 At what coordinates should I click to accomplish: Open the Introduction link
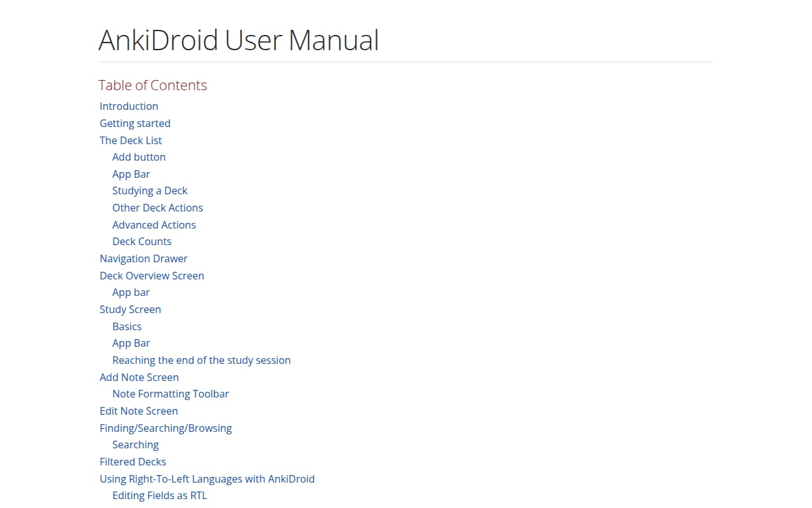pyautogui.click(x=129, y=106)
